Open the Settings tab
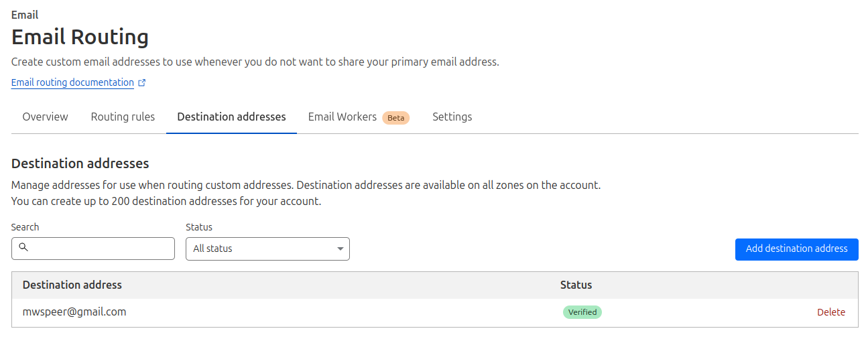The height and width of the screenshot is (343, 868). (452, 117)
